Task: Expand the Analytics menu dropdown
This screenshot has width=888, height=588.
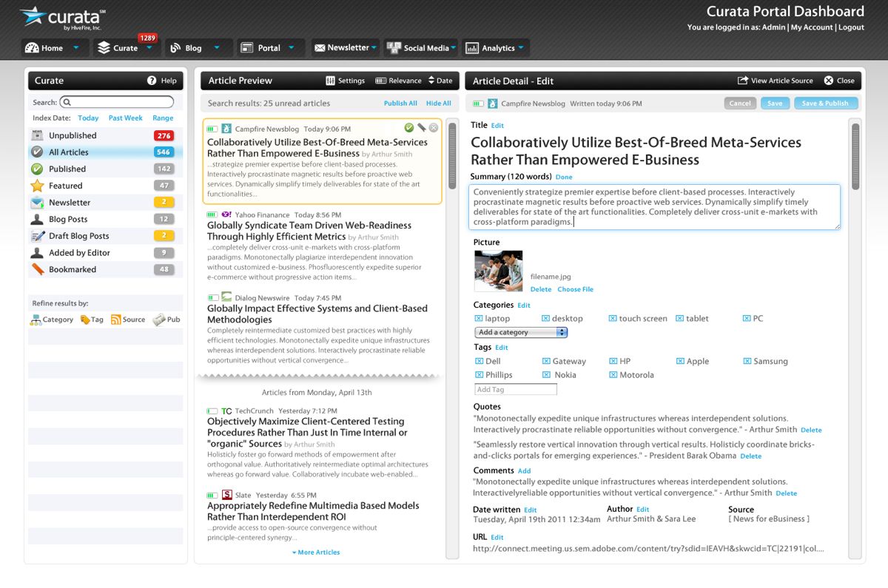Action: (521, 48)
